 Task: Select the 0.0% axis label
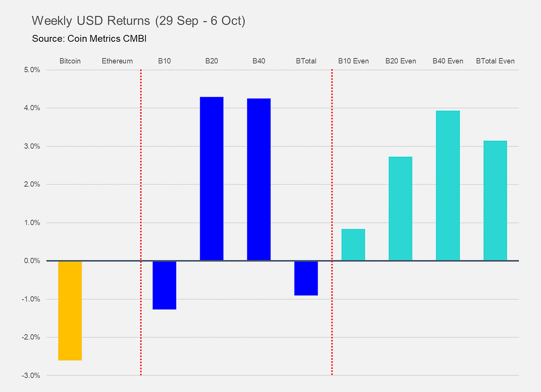(x=32, y=261)
